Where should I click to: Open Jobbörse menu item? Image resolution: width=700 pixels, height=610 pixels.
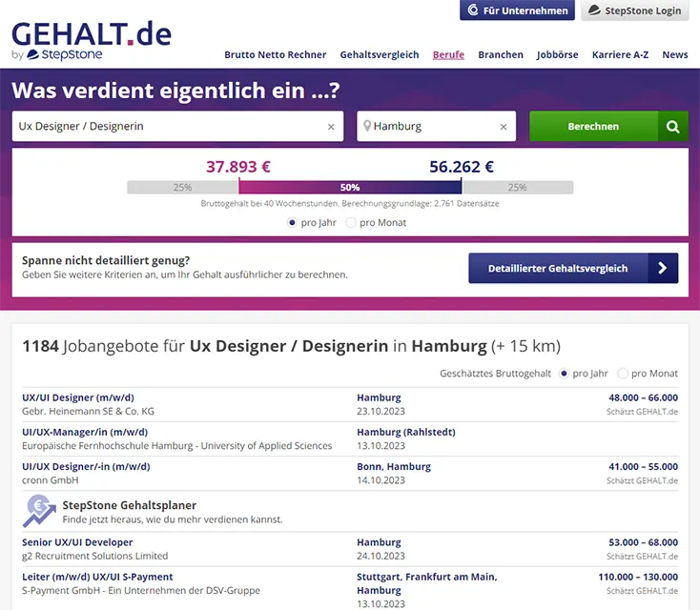(x=557, y=55)
